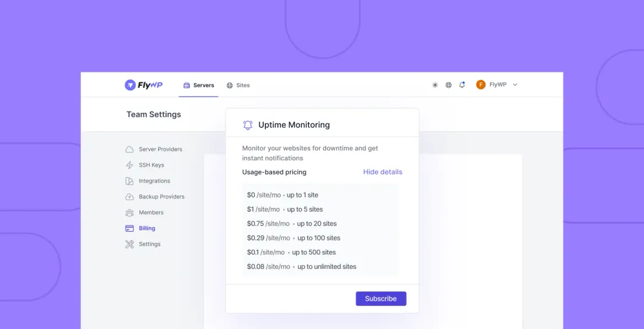
Task: Click the Monitor your websites description
Action: [x=310, y=153]
